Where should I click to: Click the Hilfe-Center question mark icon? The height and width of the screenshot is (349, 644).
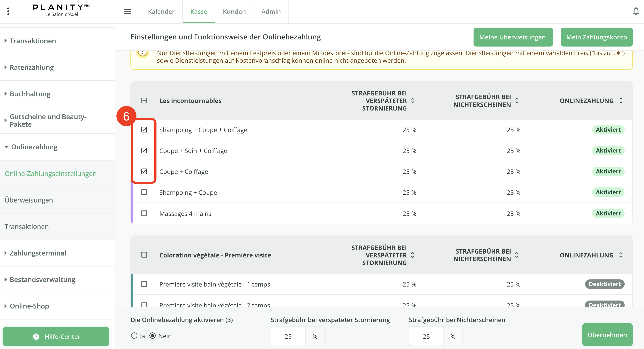click(36, 337)
